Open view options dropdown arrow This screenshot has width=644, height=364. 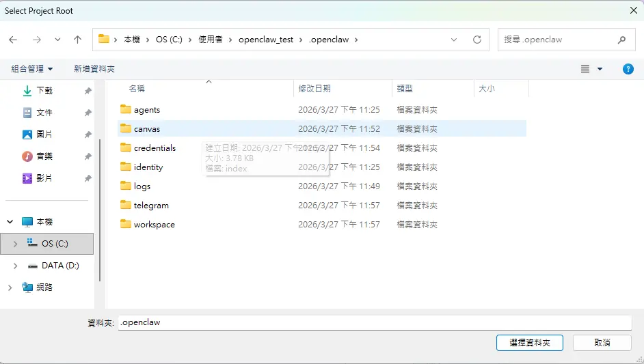600,69
